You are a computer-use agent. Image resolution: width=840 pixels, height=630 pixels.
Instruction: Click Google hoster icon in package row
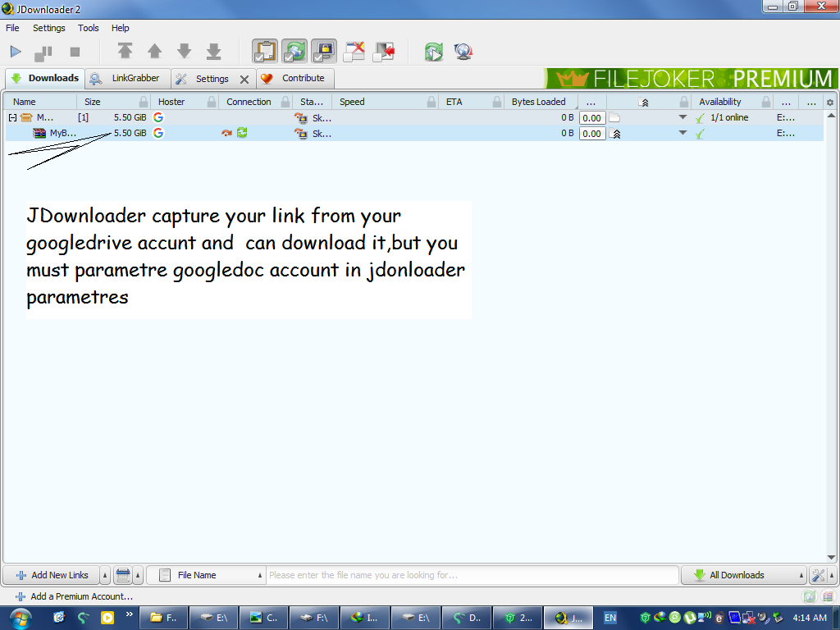pos(158,117)
